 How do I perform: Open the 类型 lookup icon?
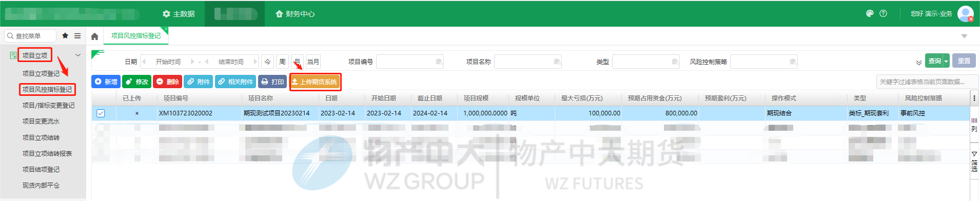(x=675, y=62)
